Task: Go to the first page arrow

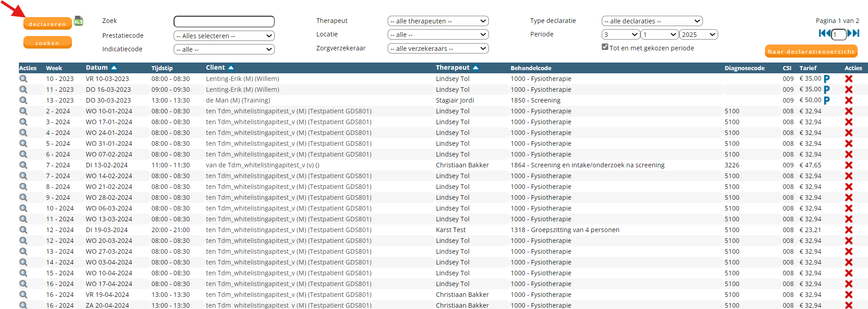Action: click(x=824, y=33)
